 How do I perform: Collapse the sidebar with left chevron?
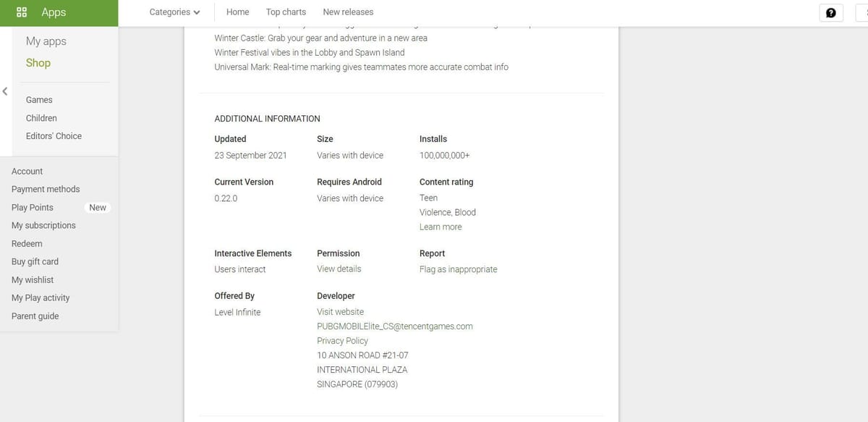[5, 91]
